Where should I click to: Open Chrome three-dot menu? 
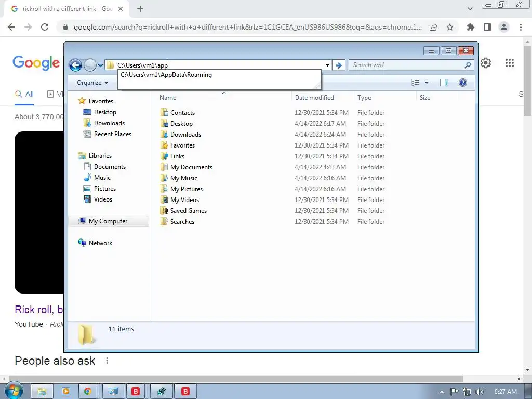point(521,27)
